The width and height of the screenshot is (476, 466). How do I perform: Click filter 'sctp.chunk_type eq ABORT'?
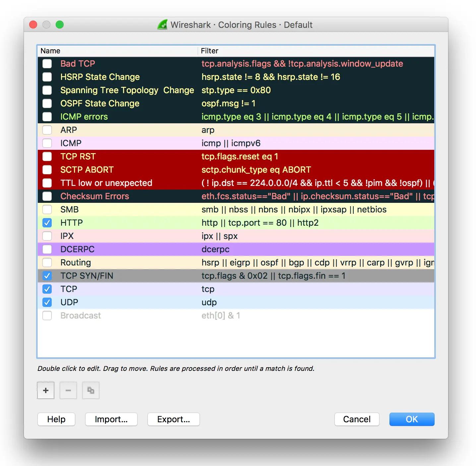[256, 170]
